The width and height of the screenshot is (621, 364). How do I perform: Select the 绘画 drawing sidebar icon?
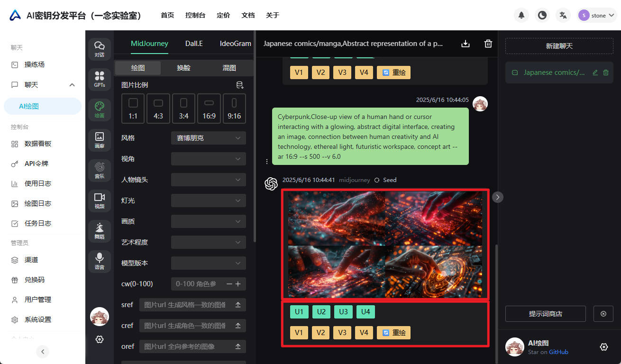pos(100,109)
